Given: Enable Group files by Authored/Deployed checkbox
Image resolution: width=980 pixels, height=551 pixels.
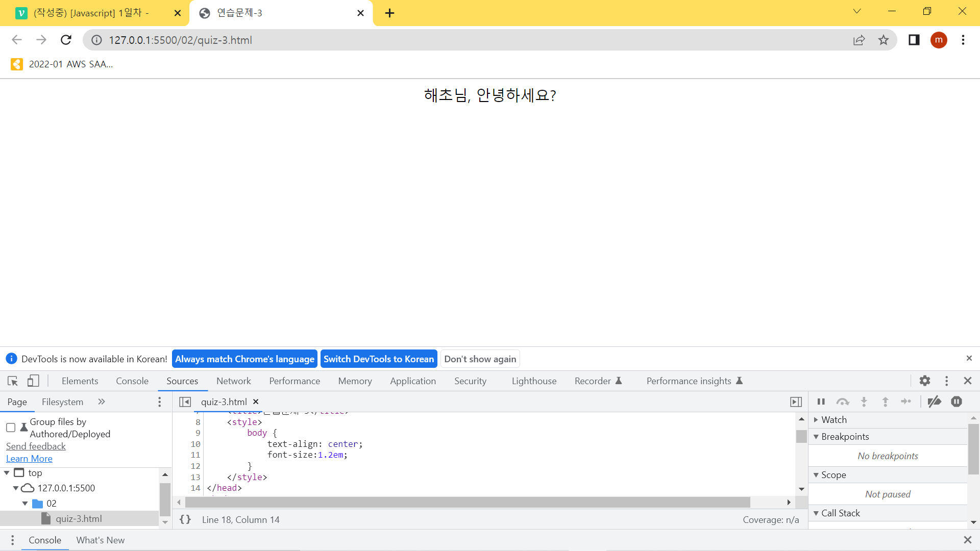Looking at the screenshot, I should coord(11,428).
